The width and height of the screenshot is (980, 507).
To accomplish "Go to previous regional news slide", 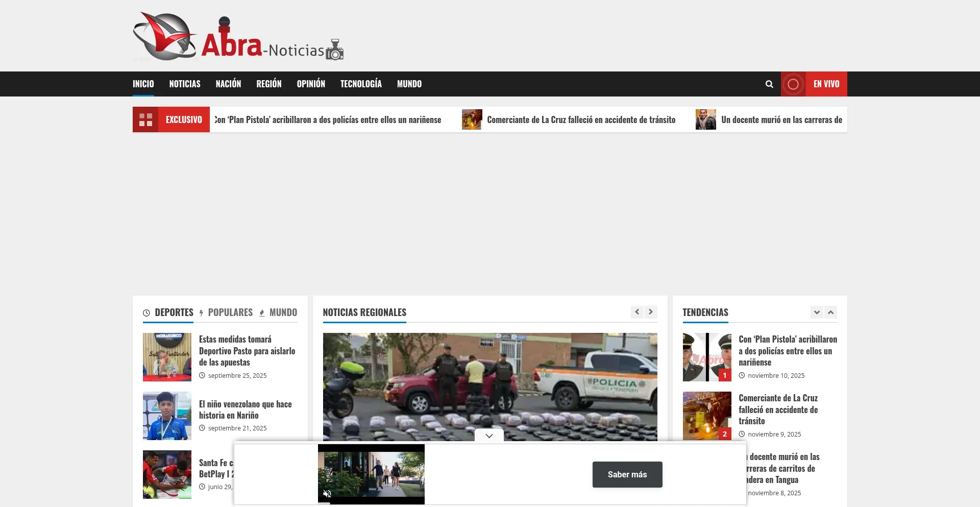I will pos(637,312).
